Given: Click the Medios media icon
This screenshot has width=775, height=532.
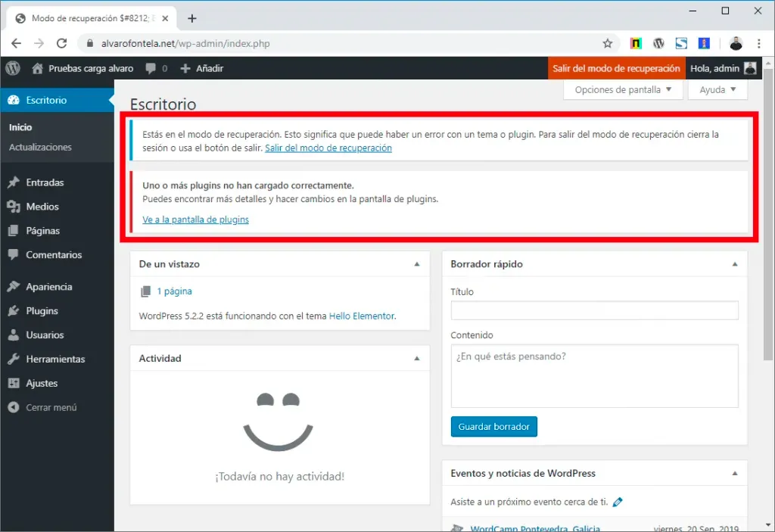Looking at the screenshot, I should click(14, 207).
